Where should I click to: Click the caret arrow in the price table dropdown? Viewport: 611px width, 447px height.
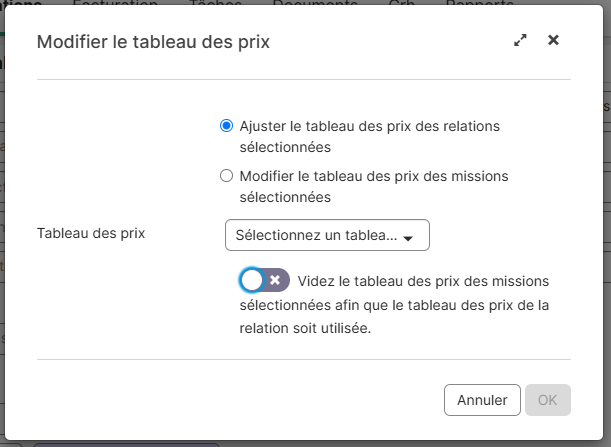click(408, 238)
